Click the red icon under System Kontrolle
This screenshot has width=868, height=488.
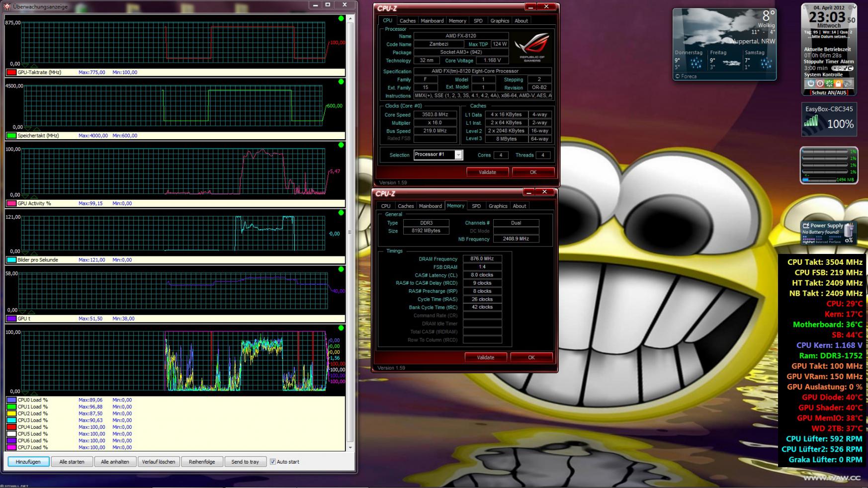click(x=820, y=83)
